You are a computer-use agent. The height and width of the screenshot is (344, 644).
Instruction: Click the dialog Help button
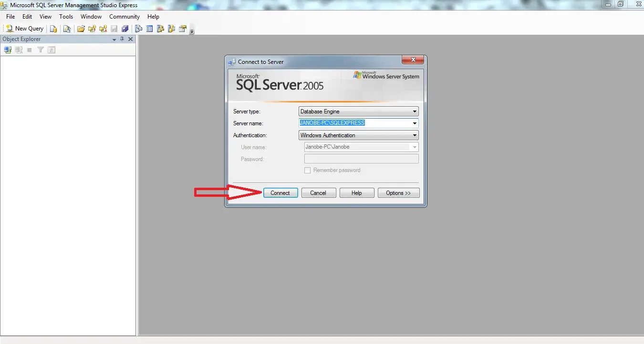coord(357,193)
